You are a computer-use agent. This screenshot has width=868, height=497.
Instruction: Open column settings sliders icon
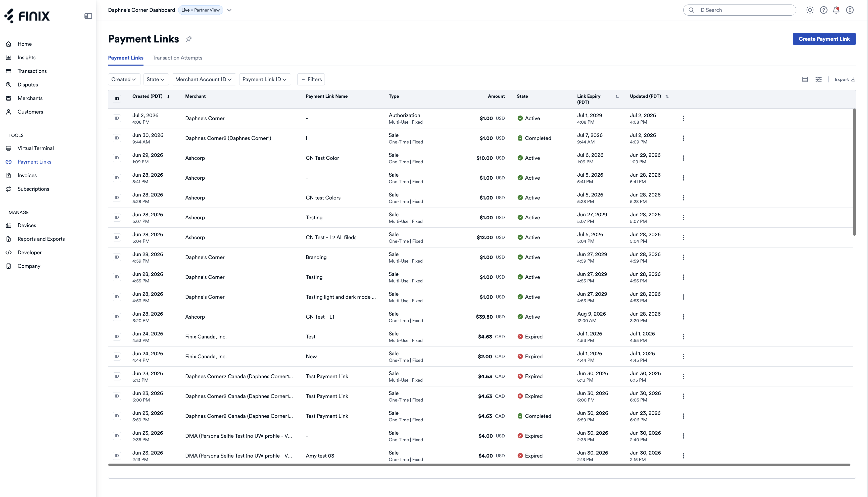(x=818, y=80)
